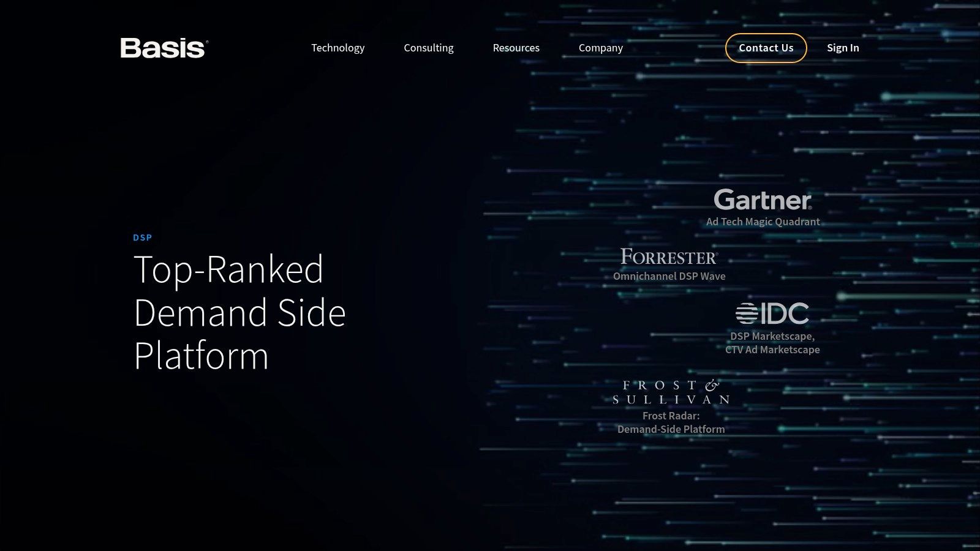Expand the Technology navigation dropdown

338,48
